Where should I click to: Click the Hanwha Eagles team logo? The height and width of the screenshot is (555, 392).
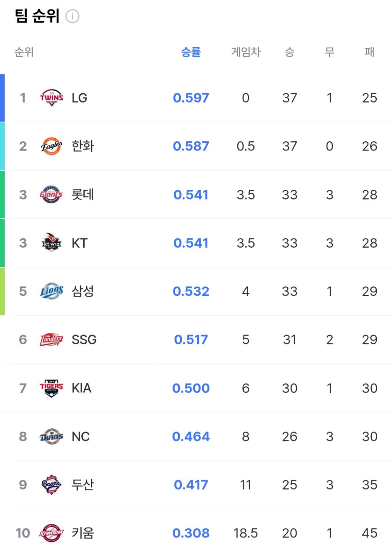point(51,146)
